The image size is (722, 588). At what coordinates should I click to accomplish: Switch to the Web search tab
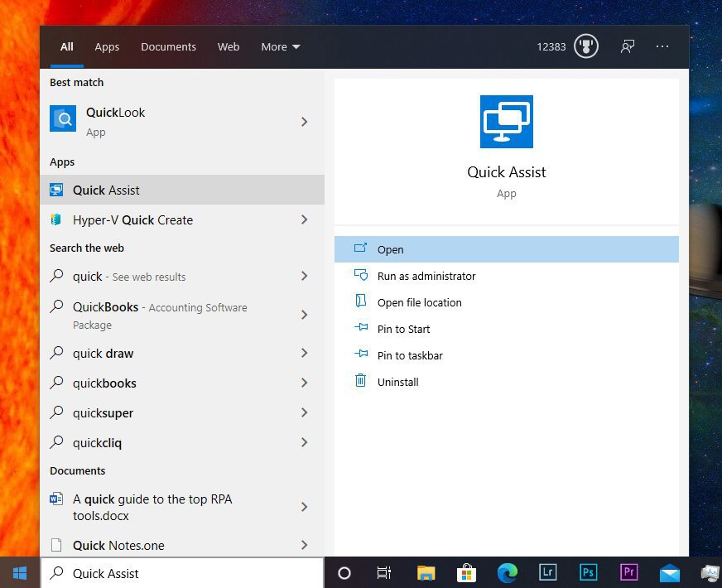[229, 47]
